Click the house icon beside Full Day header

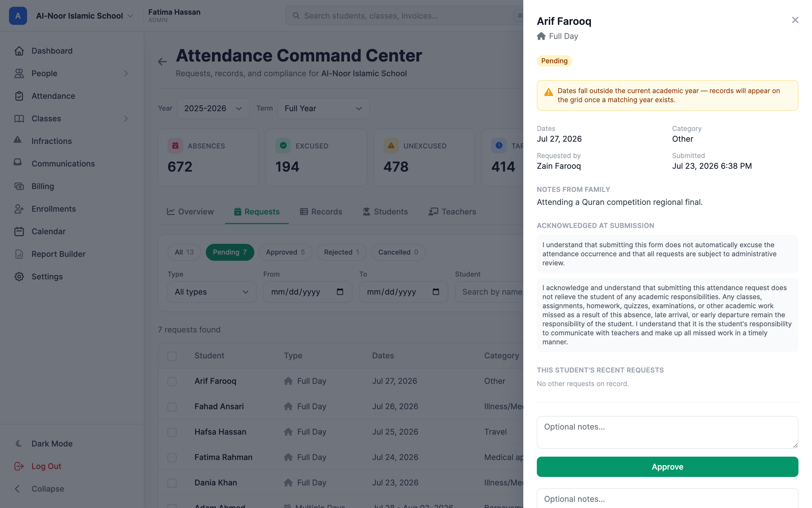541,36
